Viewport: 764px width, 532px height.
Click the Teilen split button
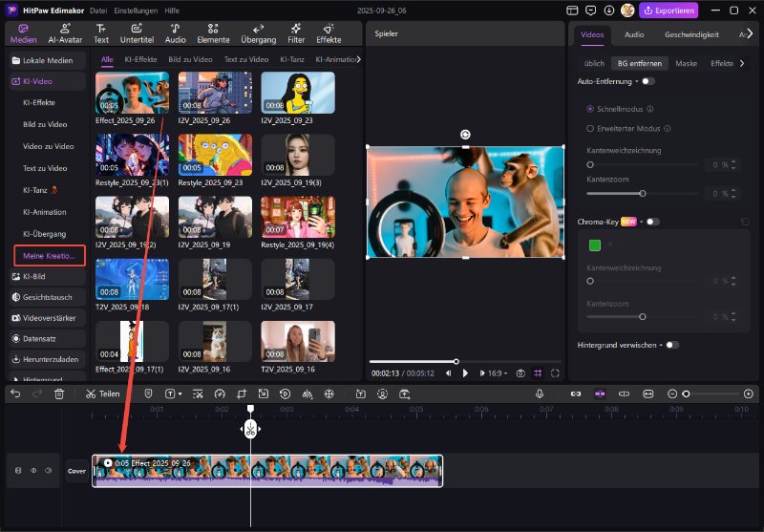click(x=102, y=394)
